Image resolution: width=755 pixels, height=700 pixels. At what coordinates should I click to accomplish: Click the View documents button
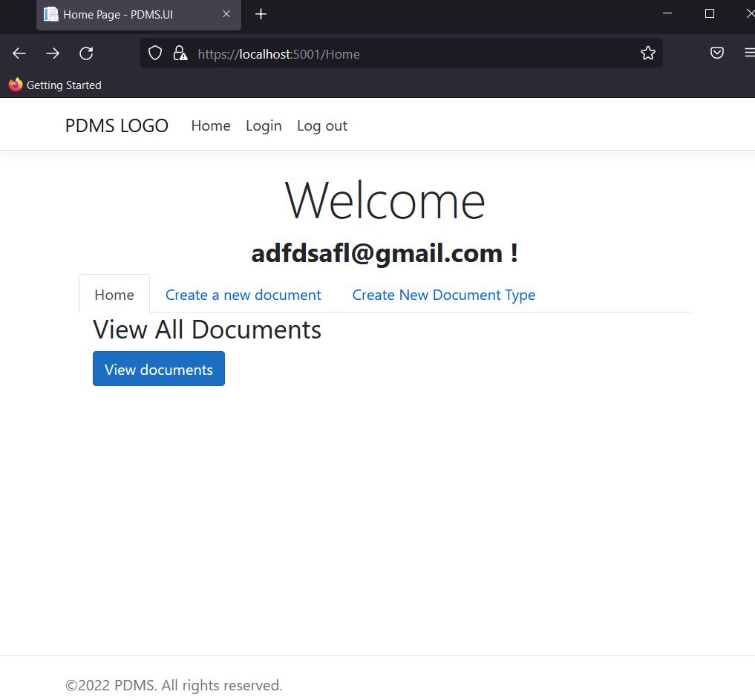(x=158, y=369)
